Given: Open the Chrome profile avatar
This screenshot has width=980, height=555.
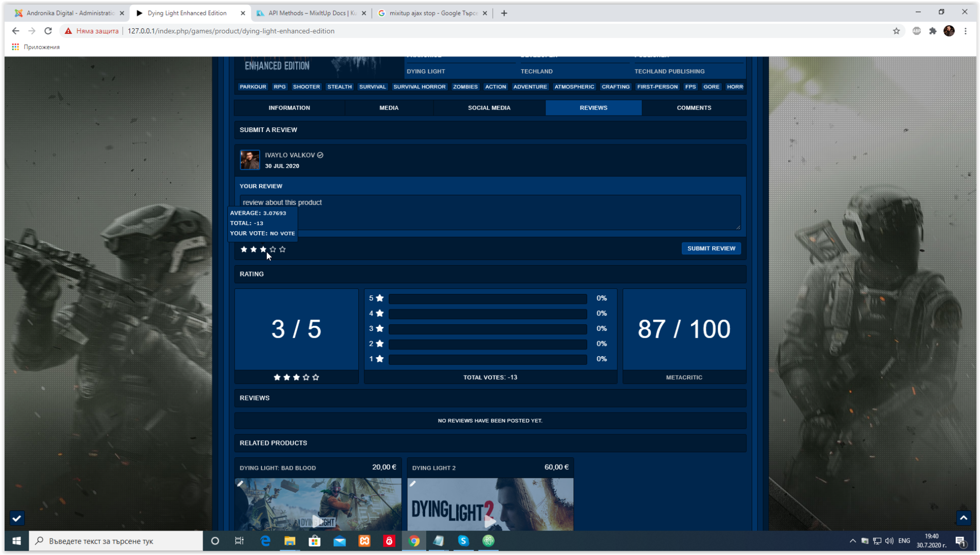Looking at the screenshot, I should tap(949, 31).
